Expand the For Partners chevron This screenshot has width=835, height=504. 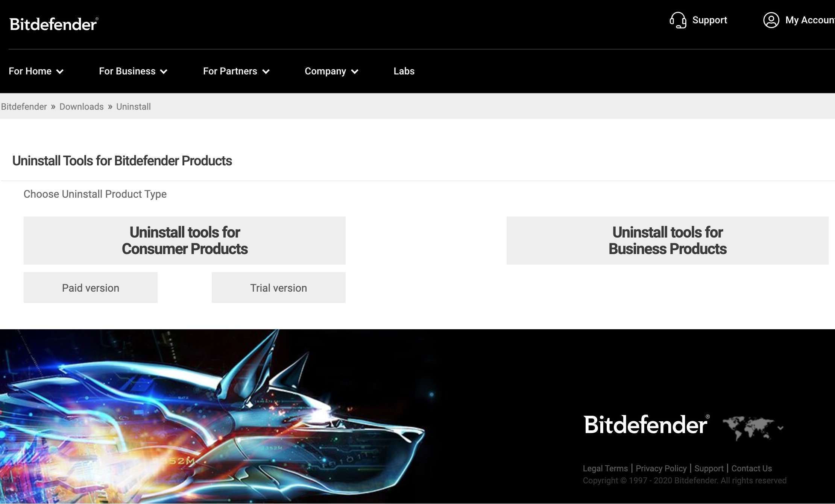(266, 72)
